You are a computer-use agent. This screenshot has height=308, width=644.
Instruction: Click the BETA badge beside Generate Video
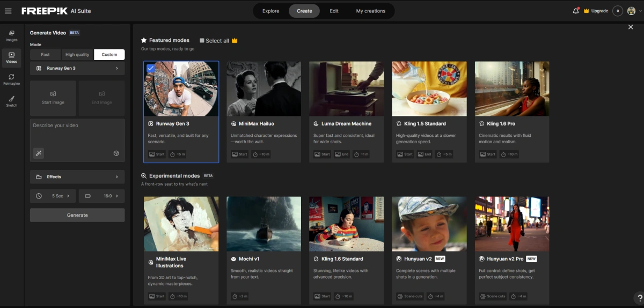pyautogui.click(x=74, y=33)
